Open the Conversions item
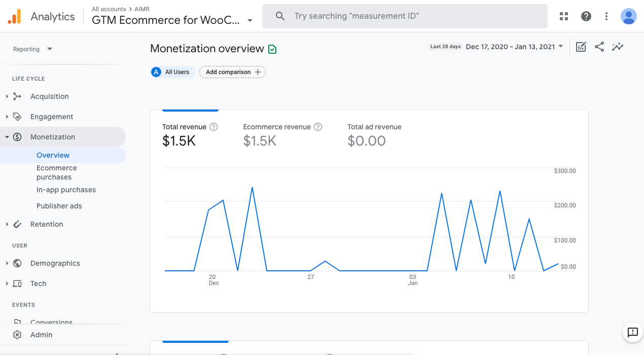Image resolution: width=644 pixels, height=355 pixels. click(x=51, y=322)
